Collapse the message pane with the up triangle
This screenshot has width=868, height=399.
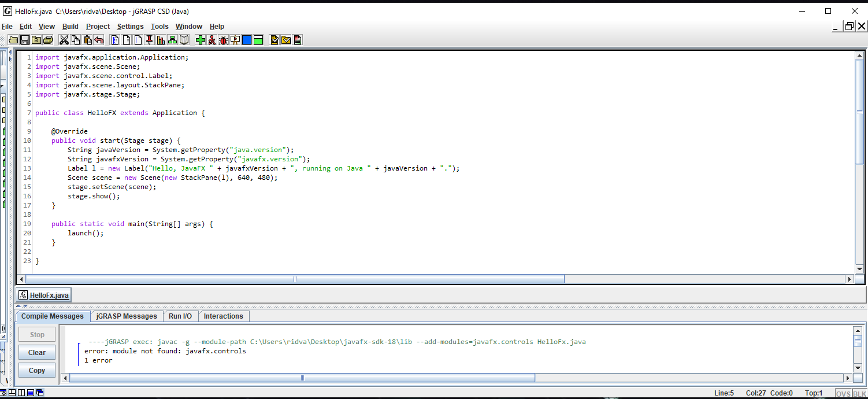(18, 306)
